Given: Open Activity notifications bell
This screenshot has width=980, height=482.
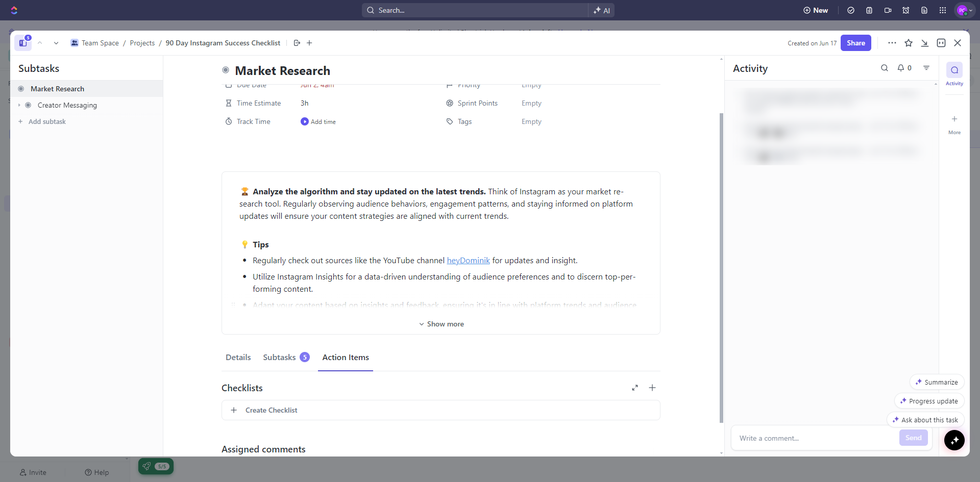Looking at the screenshot, I should click(901, 68).
